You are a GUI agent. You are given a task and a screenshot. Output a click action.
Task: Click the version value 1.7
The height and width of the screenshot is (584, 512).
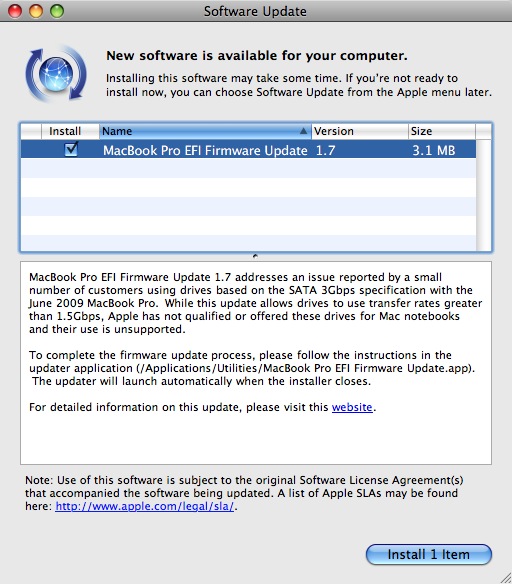pos(325,150)
